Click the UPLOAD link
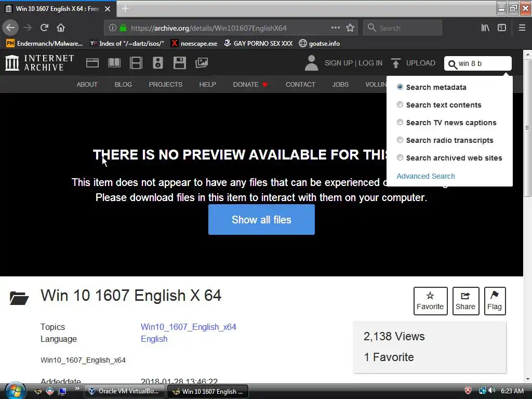The height and width of the screenshot is (399, 532). click(x=420, y=63)
